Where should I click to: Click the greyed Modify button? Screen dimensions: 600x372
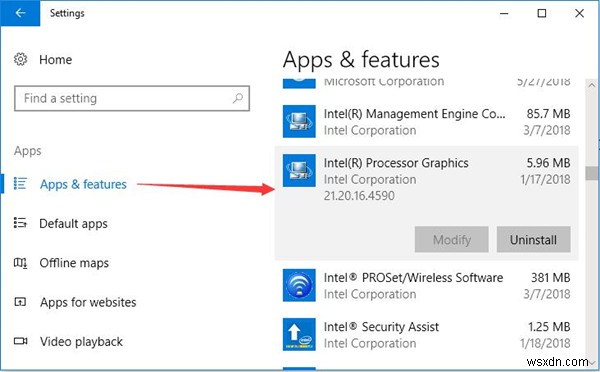coord(452,240)
